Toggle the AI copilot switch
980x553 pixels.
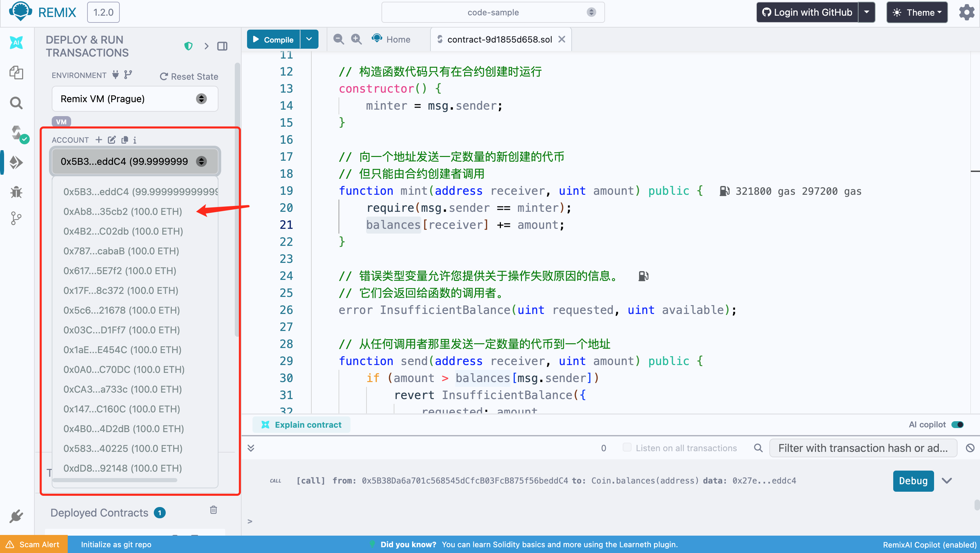(x=957, y=424)
